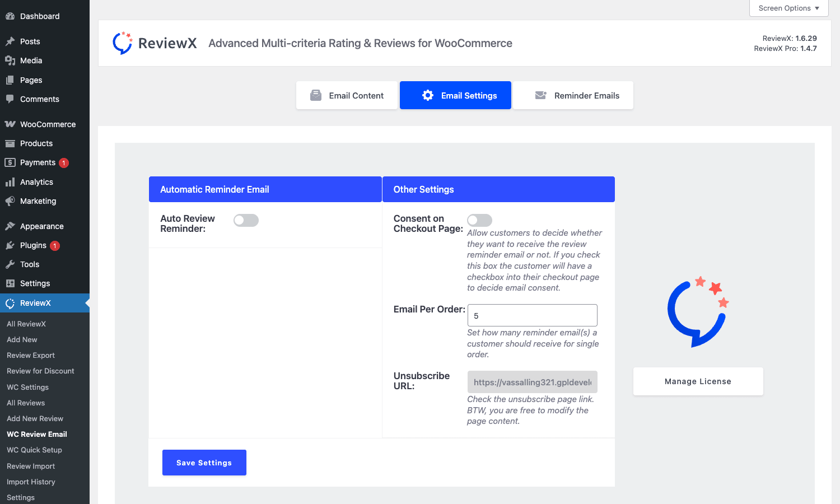Click the WooCommerce logo icon

click(10, 124)
